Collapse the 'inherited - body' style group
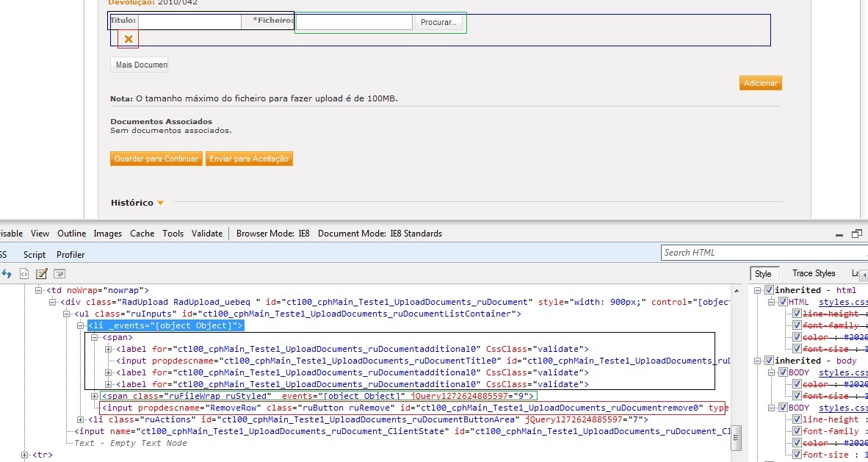This screenshot has height=462, width=868. pyautogui.click(x=758, y=361)
